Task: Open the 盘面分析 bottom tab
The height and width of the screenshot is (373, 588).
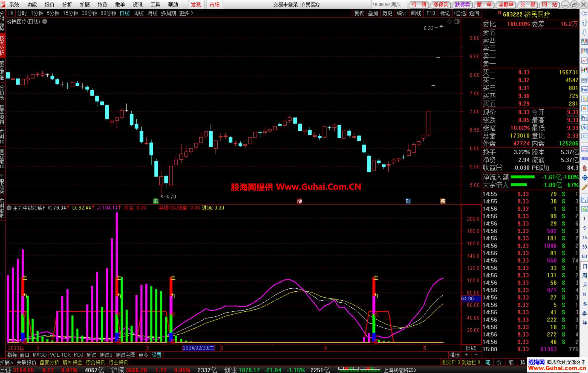Action: tap(49, 362)
